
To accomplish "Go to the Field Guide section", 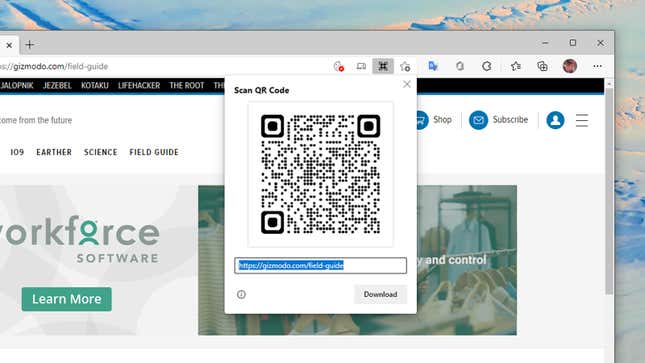I will 154,152.
